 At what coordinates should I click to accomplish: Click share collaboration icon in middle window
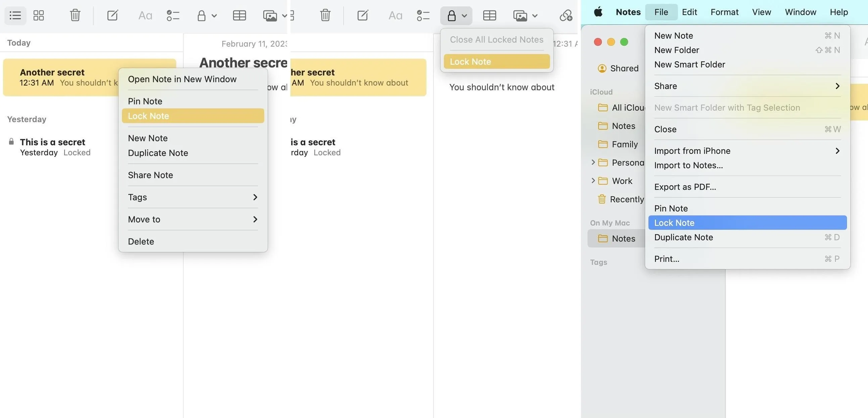[x=566, y=15]
